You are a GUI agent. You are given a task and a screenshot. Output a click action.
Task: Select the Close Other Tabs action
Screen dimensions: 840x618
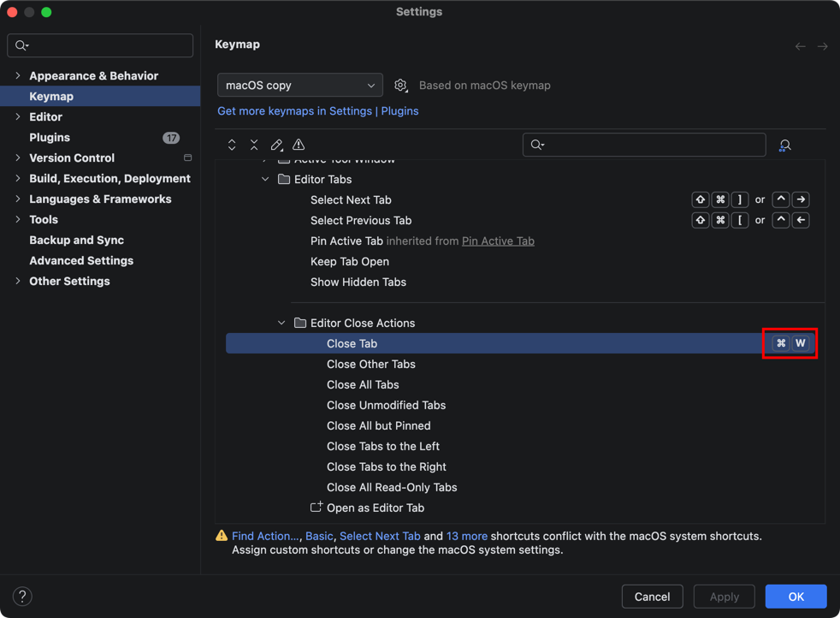click(370, 364)
